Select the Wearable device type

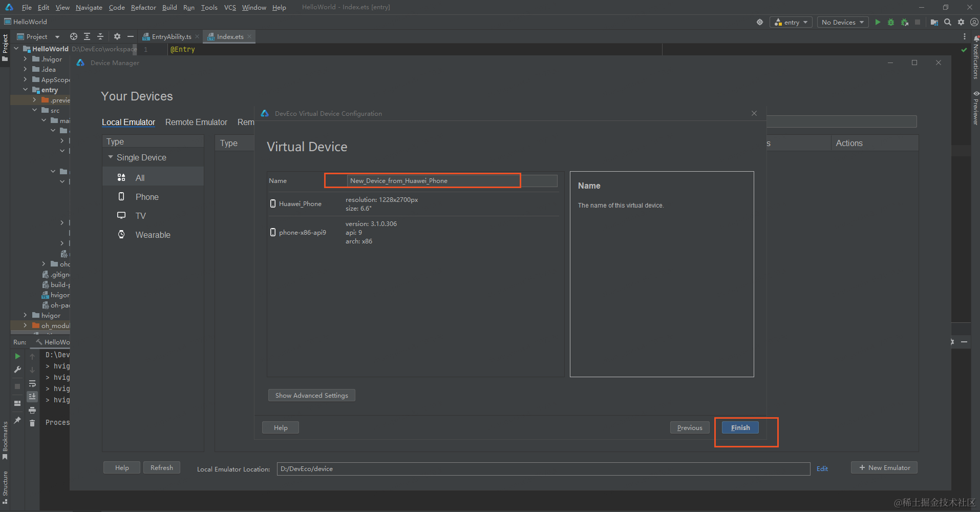(x=153, y=235)
